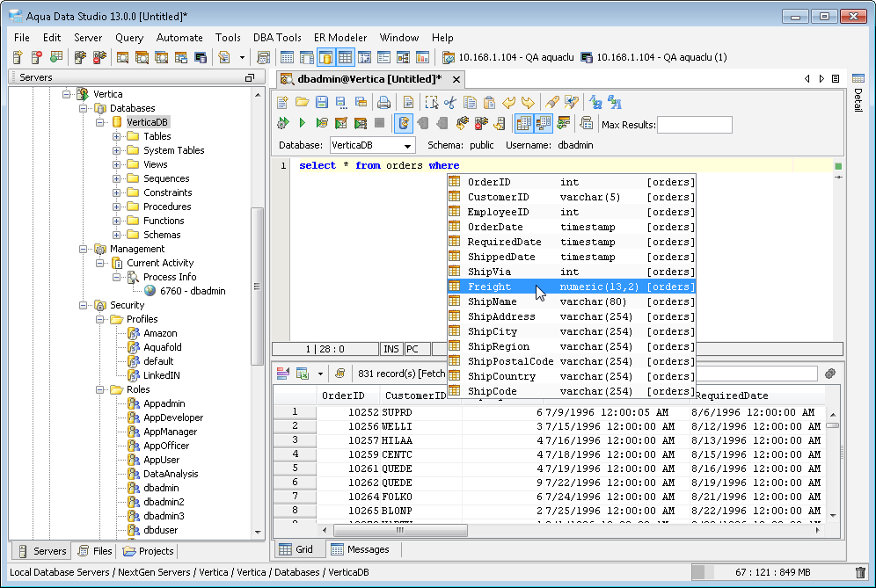Image resolution: width=876 pixels, height=588 pixels.
Task: Convert text to uppercase with the Aa icon
Action: [x=595, y=102]
